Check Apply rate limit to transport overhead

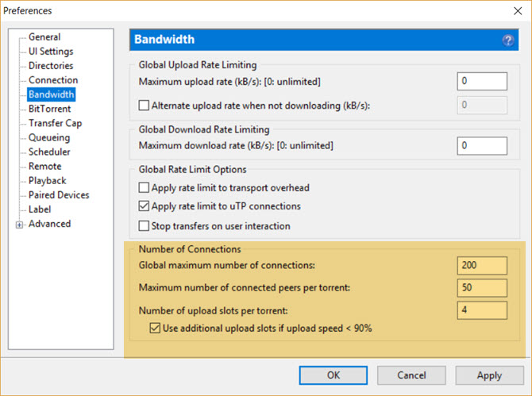tap(144, 187)
